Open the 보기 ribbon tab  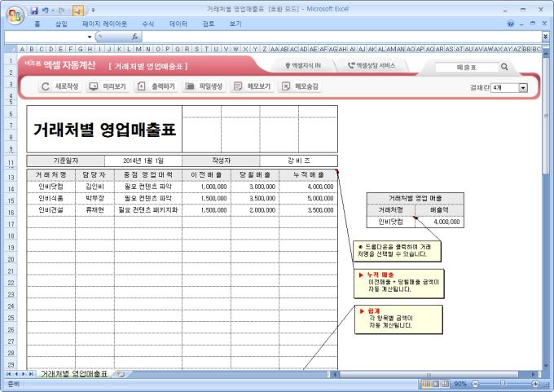pyautogui.click(x=235, y=24)
